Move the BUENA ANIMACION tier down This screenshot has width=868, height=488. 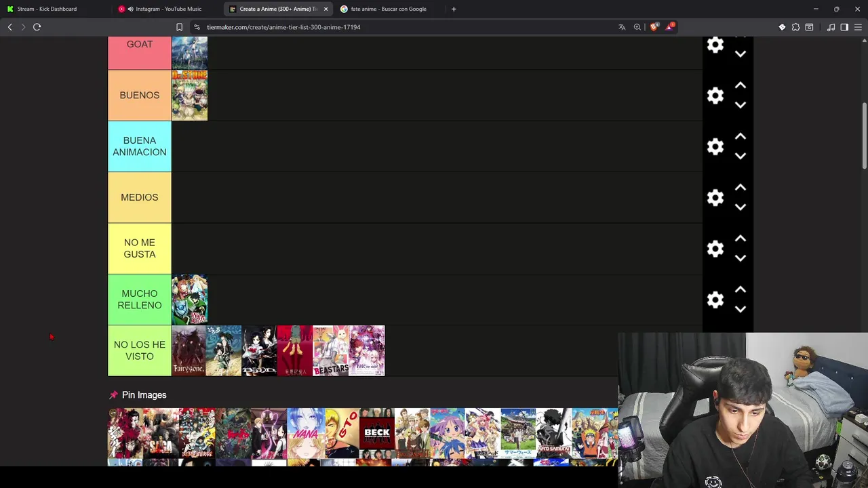pyautogui.click(x=741, y=156)
